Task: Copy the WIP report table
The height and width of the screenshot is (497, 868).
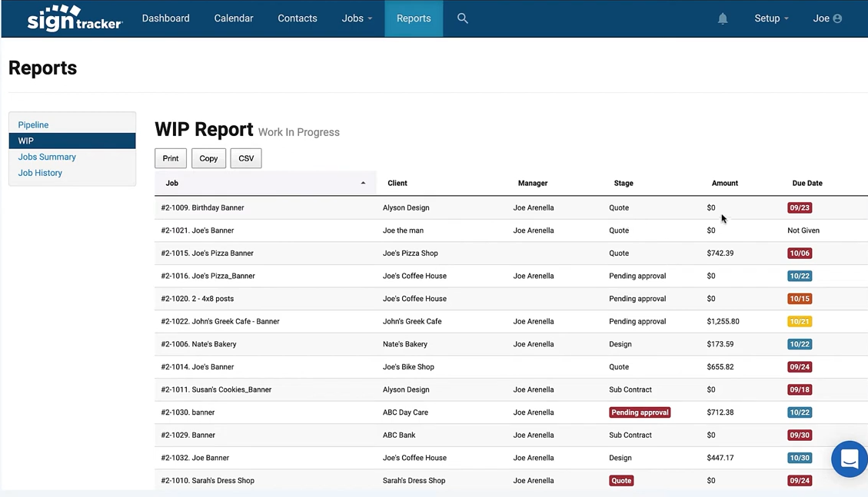Action: point(208,158)
